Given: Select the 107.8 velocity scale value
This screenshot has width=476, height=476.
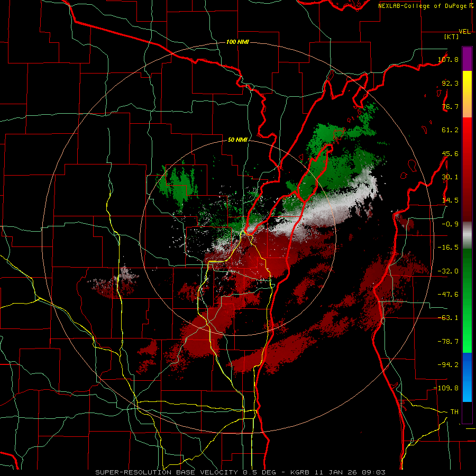Looking at the screenshot, I should [x=448, y=59].
